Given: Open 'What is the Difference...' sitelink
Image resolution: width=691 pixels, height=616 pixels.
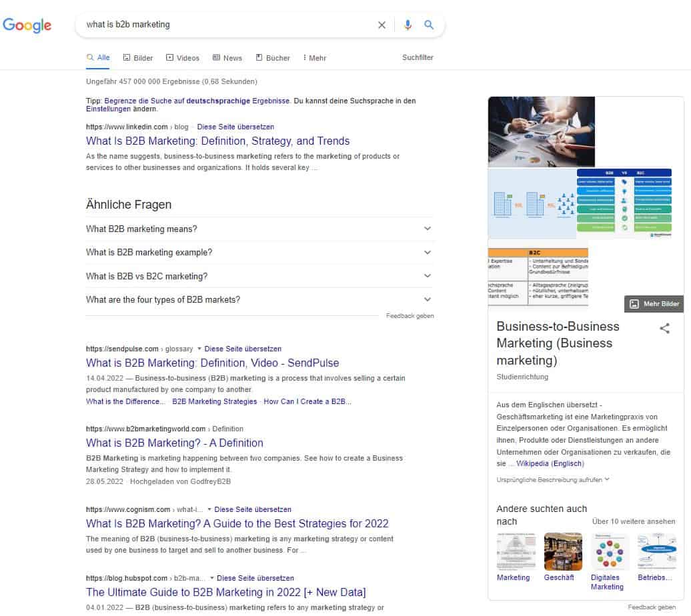Looking at the screenshot, I should coord(125,402).
